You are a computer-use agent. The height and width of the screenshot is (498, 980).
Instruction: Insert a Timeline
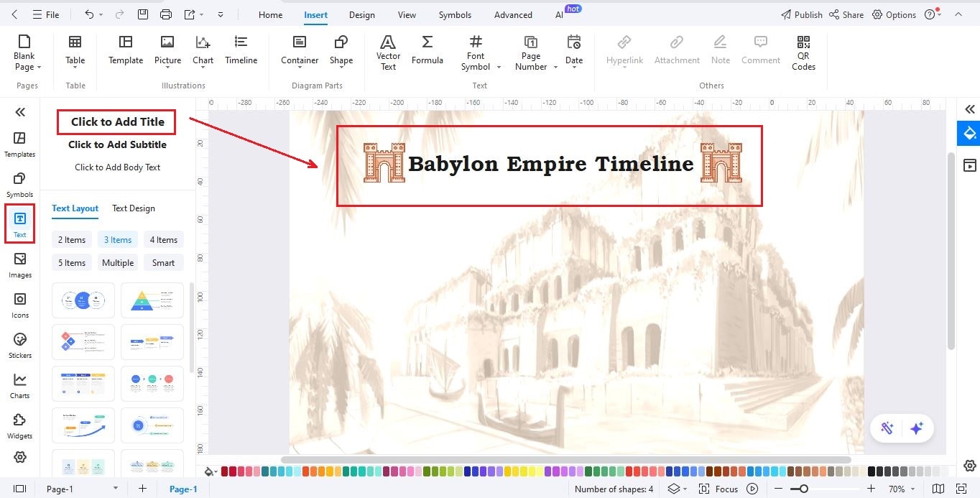tap(241, 50)
